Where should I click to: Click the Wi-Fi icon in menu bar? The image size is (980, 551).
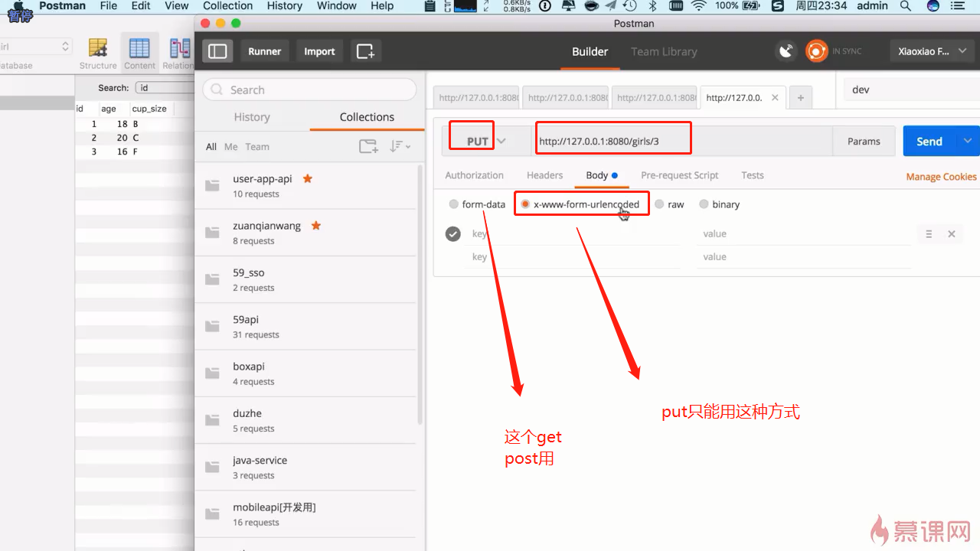pyautogui.click(x=698, y=6)
